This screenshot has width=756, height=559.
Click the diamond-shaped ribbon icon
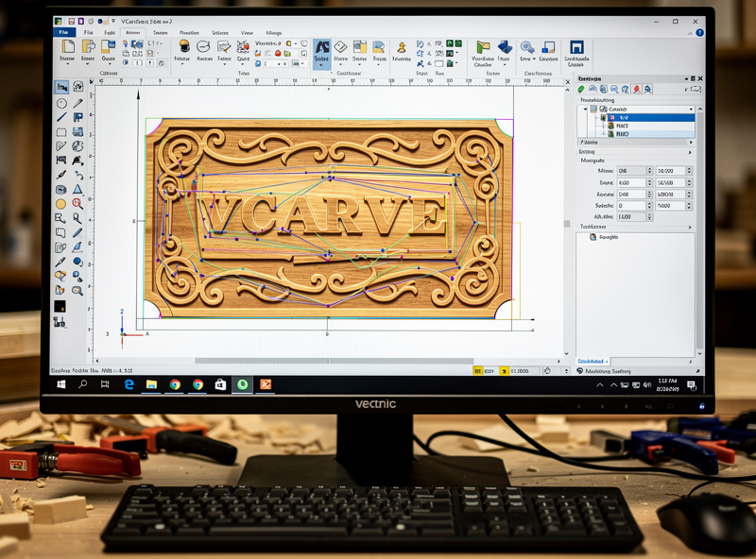[340, 47]
